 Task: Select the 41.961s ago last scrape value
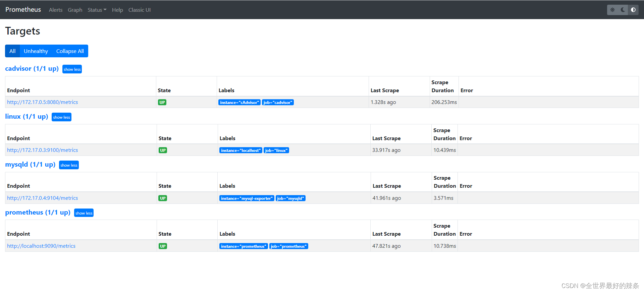[387, 198]
